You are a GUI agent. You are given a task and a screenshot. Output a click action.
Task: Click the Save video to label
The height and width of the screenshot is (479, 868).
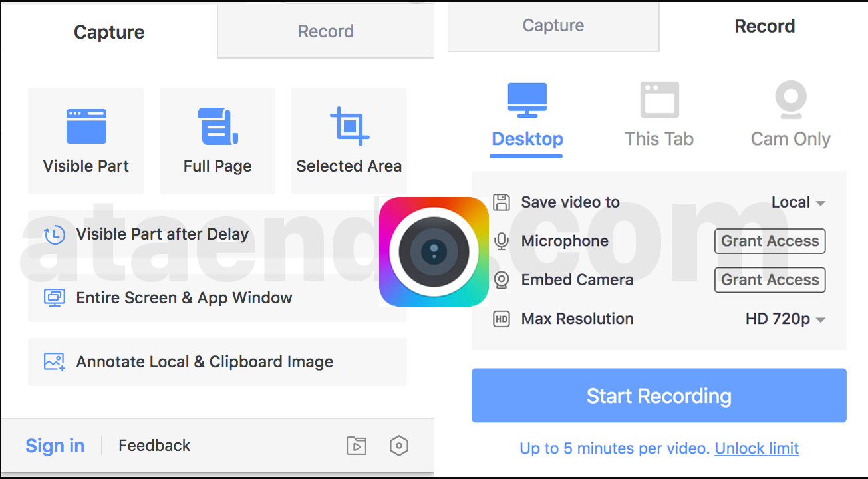[x=570, y=202]
